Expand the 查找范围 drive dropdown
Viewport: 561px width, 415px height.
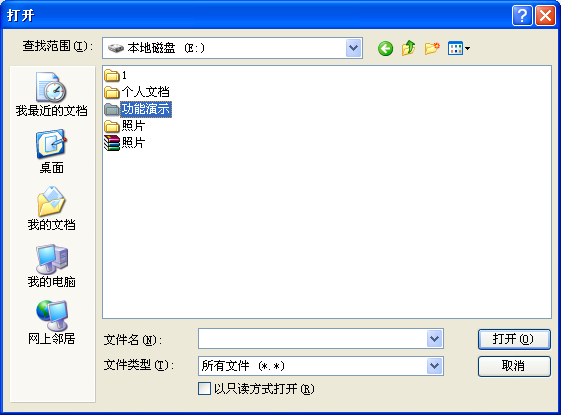coord(354,48)
